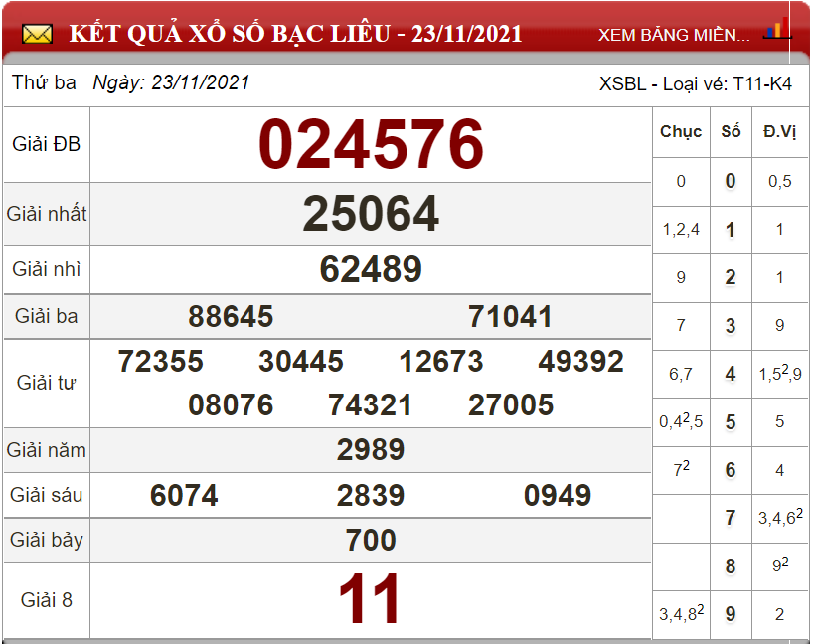
Task: Click fourth prize number 27005
Action: pyautogui.click(x=511, y=405)
